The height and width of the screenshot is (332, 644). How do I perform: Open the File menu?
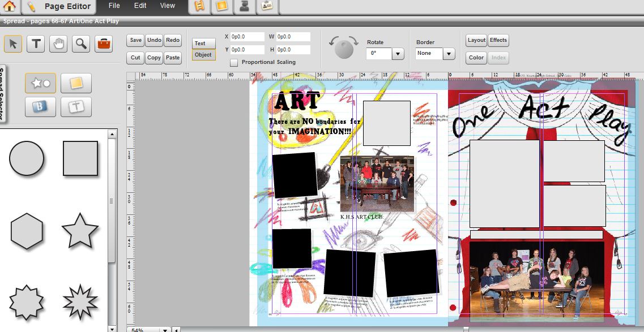click(114, 6)
